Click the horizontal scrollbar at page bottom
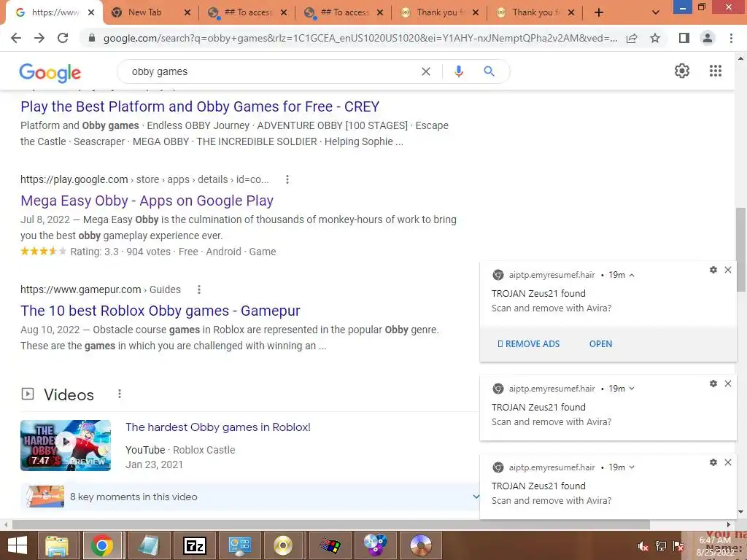Image resolution: width=747 pixels, height=560 pixels. pyautogui.click(x=331, y=524)
